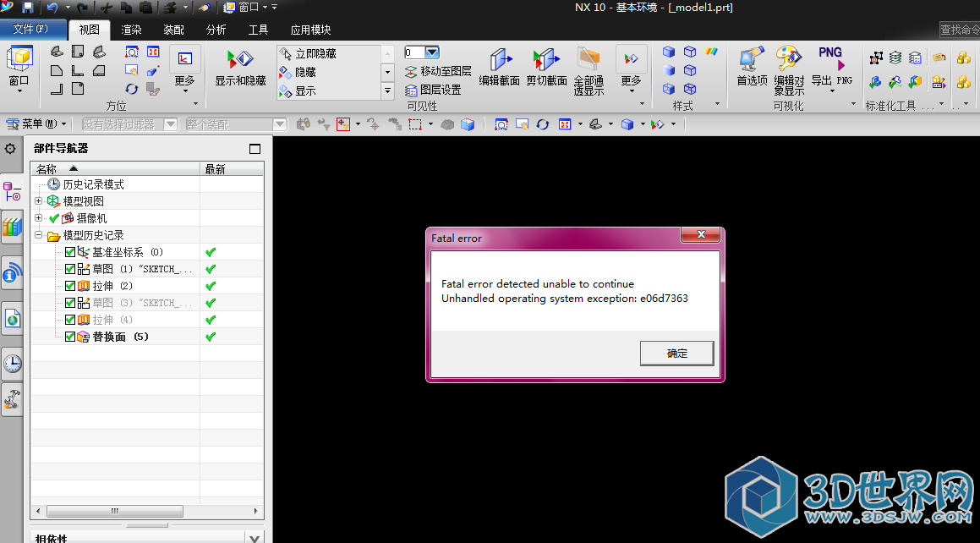This screenshot has height=543, width=980.
Task: Switch to the Render tab
Action: tap(131, 30)
